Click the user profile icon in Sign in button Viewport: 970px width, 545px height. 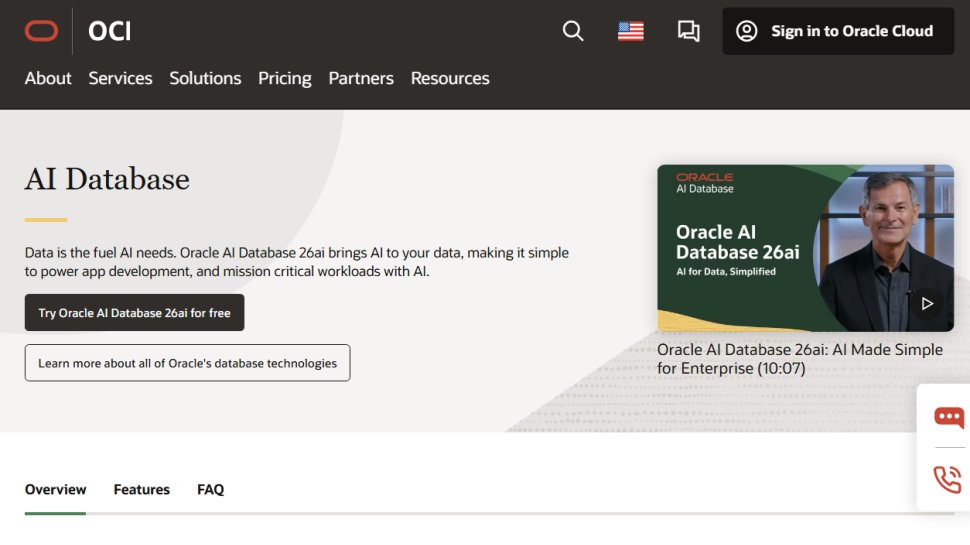click(747, 31)
